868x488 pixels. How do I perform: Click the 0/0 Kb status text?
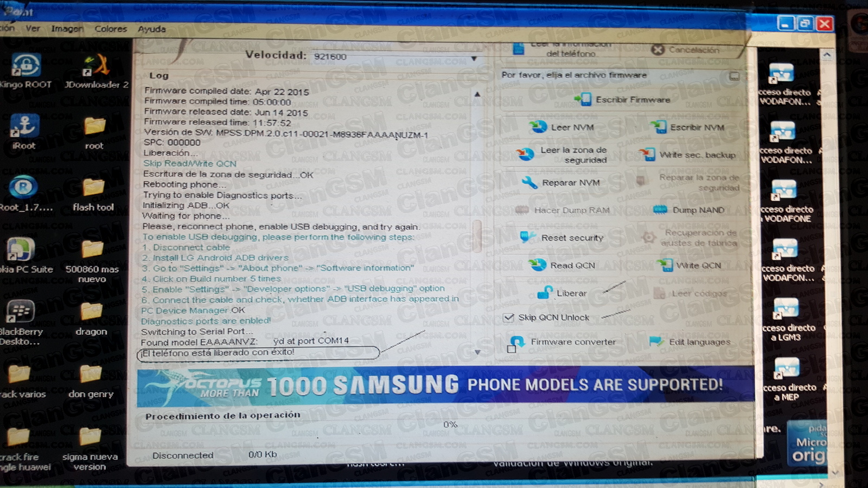(263, 454)
